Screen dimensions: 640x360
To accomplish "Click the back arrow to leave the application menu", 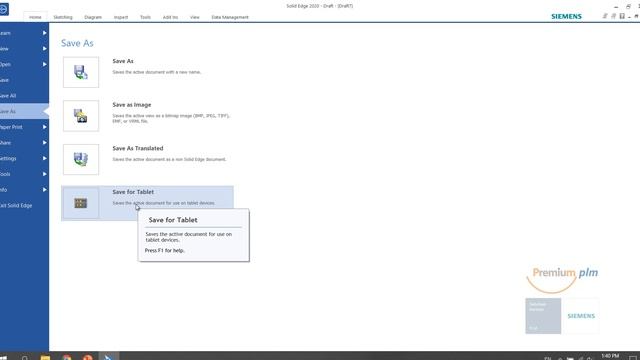I will 3,9.
